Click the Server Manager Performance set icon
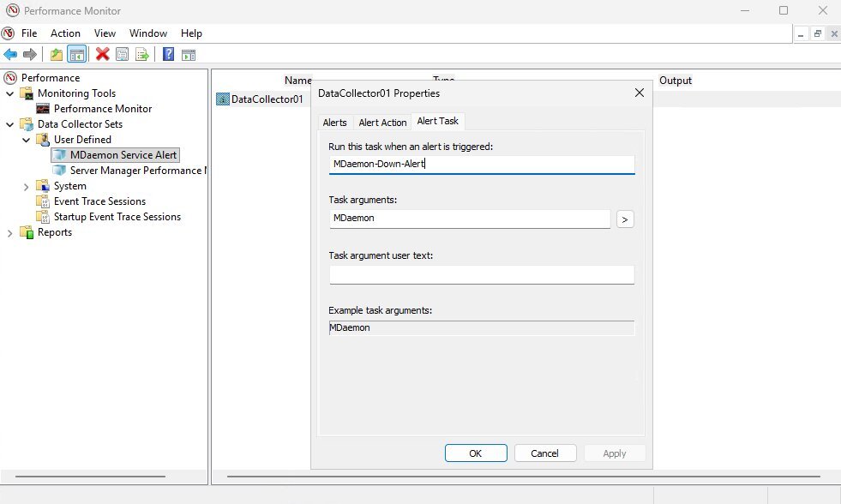Screen dimensions: 841x504 (59, 171)
